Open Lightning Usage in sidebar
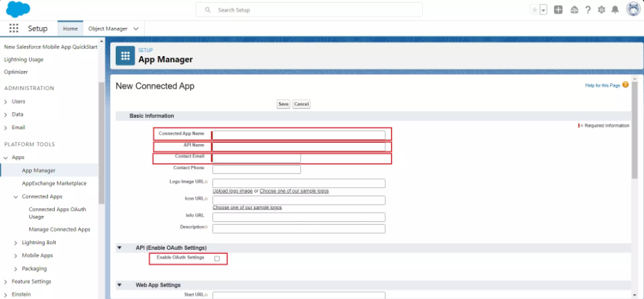Image resolution: width=644 pixels, height=299 pixels. point(24,60)
